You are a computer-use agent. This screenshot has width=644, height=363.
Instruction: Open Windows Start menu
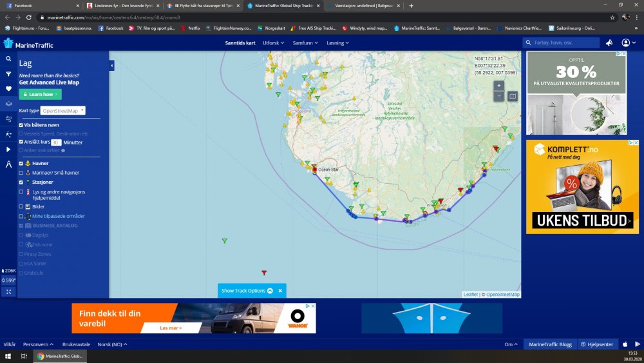coord(8,356)
